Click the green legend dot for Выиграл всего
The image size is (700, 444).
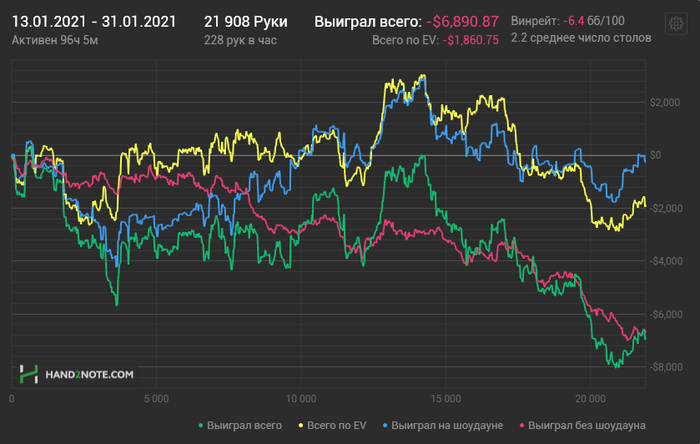(x=204, y=426)
